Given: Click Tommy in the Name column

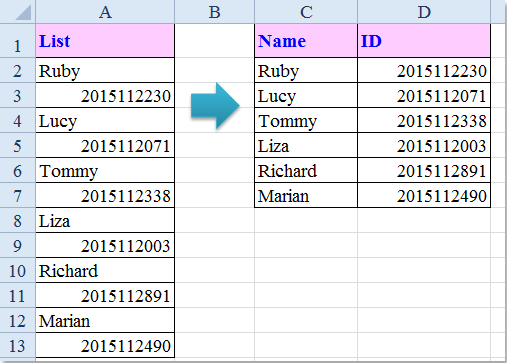Looking at the screenshot, I should 306,120.
